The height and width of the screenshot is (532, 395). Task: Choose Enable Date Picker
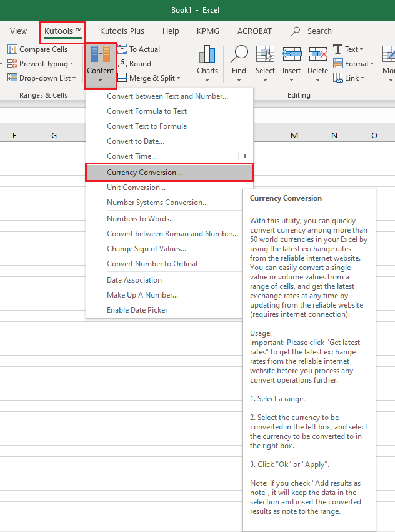pos(164,309)
